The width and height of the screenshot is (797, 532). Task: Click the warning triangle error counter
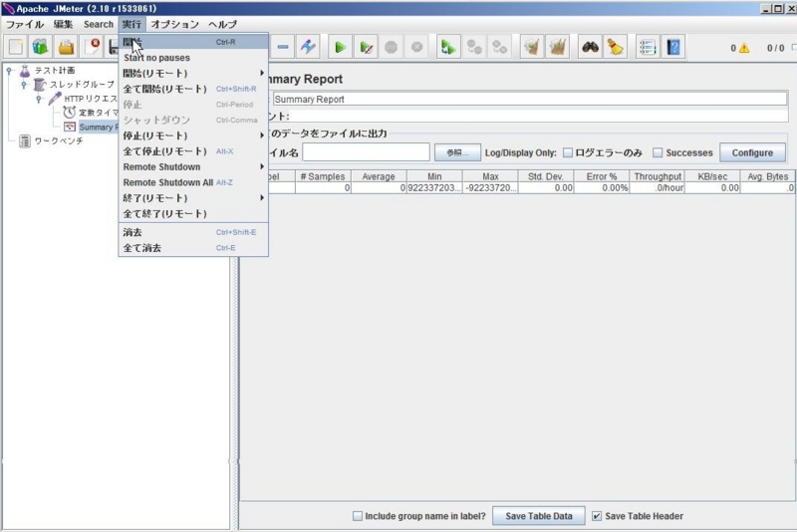point(744,48)
